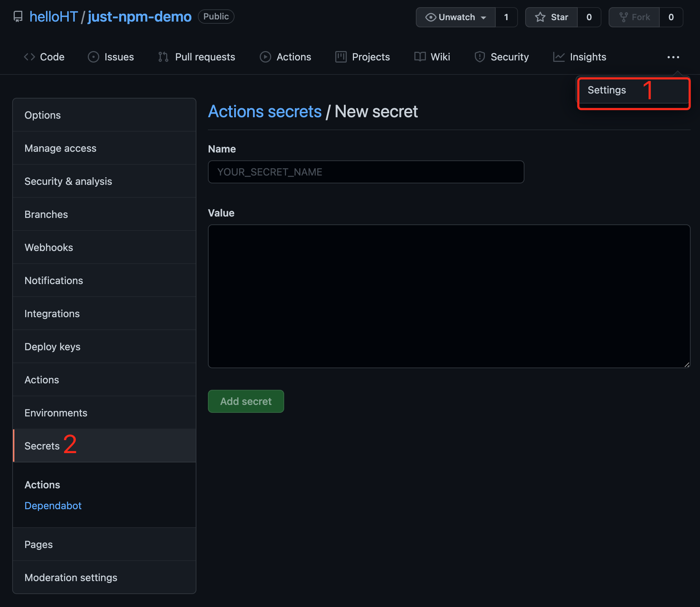The height and width of the screenshot is (607, 700).
Task: Click the watchers count of 1
Action: point(506,17)
